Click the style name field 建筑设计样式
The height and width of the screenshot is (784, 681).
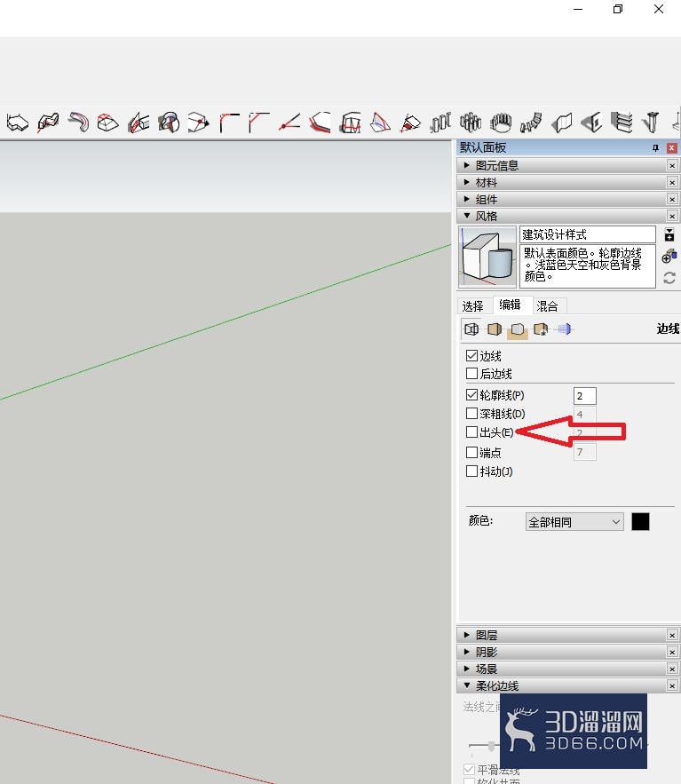click(588, 234)
